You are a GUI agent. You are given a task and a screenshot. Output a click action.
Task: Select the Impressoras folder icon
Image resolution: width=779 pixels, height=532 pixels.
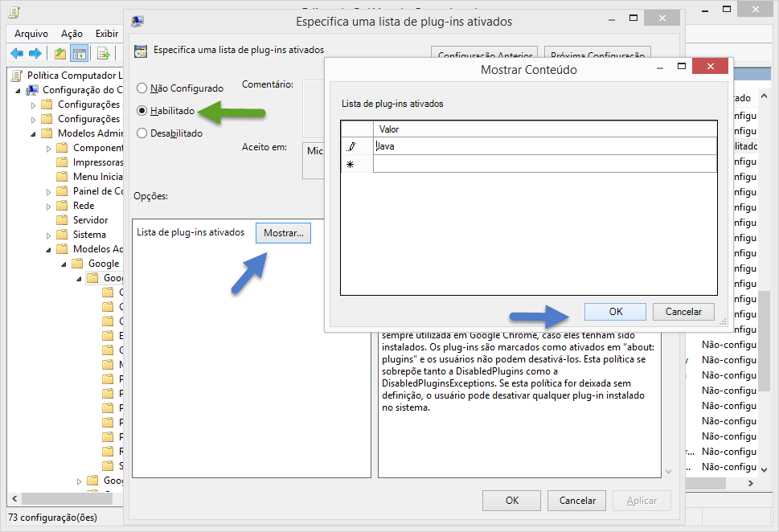coord(62,162)
